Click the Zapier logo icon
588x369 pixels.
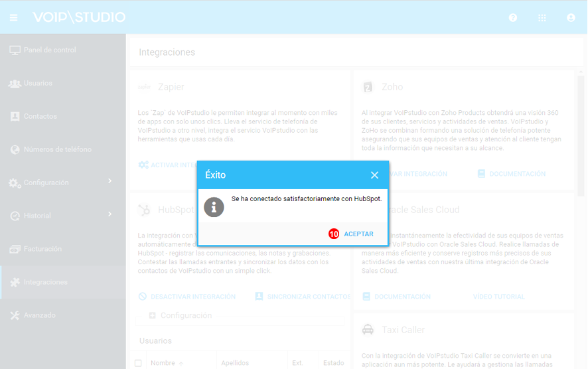(x=144, y=87)
